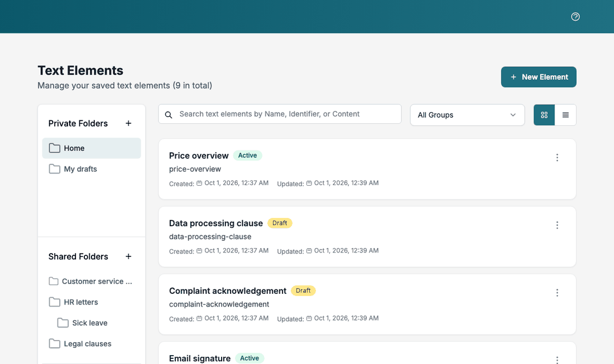Image resolution: width=614 pixels, height=364 pixels.
Task: Switch to list view
Action: click(565, 115)
